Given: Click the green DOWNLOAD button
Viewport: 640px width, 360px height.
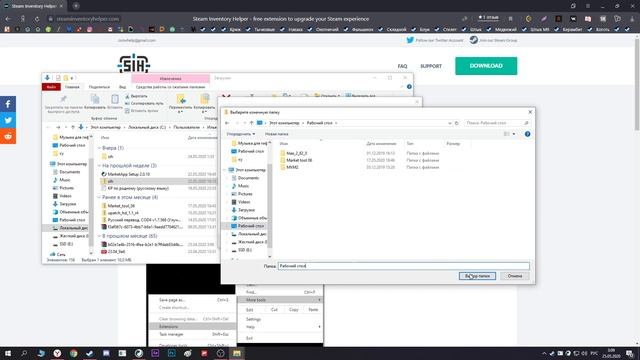Looking at the screenshot, I should pyautogui.click(x=486, y=66).
